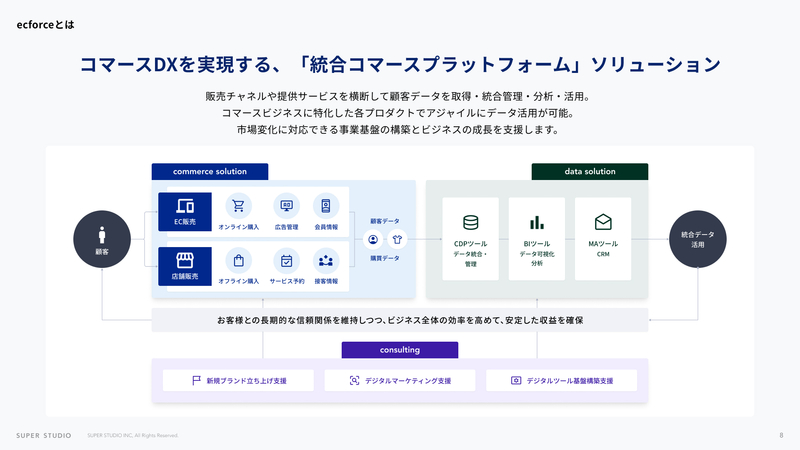Screen dimensions: 800x450
Task: Click the オフライン購入 shopping bag icon
Action: tap(238, 261)
